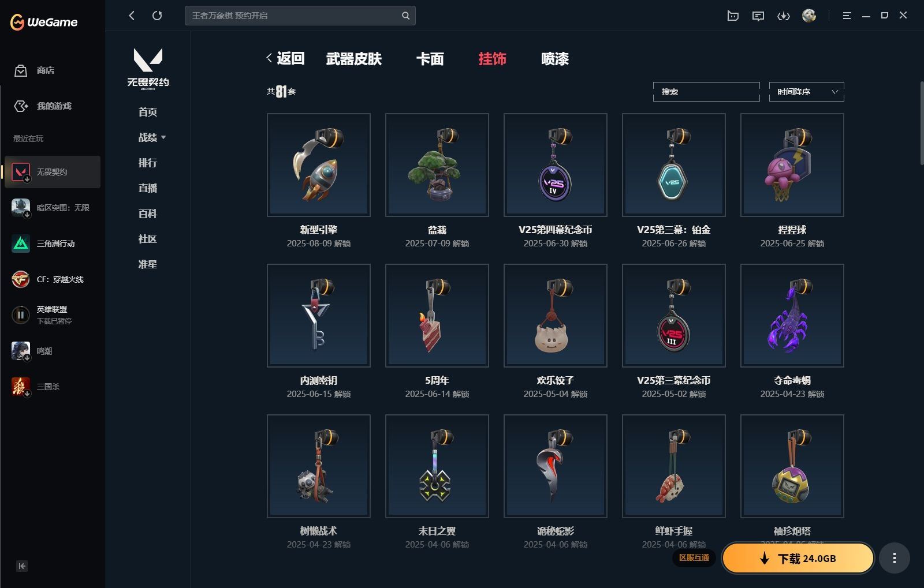924x588 pixels.
Task: Open the 时间降序 sort dropdown
Action: click(x=806, y=92)
